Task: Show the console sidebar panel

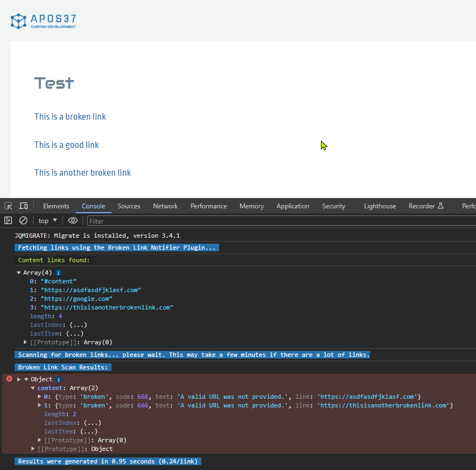Action: [x=8, y=220]
